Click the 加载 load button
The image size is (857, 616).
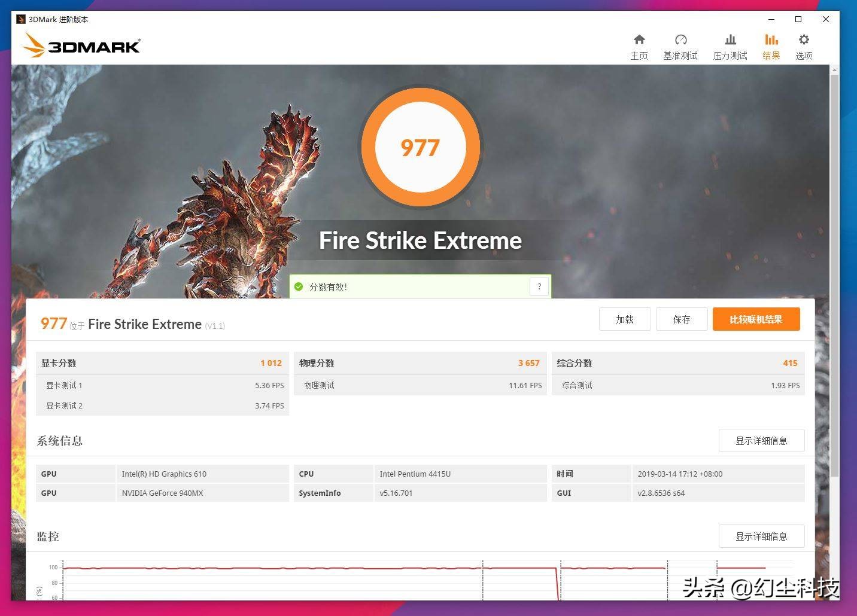tap(625, 319)
